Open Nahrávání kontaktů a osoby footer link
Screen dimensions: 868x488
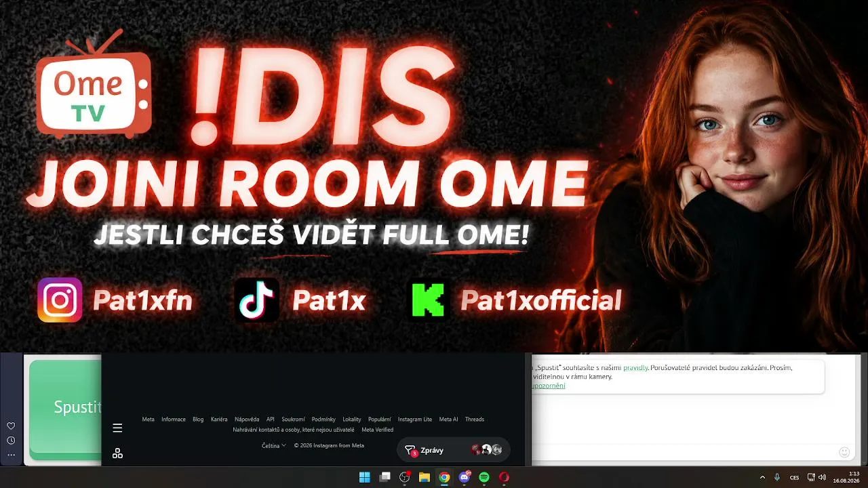294,430
